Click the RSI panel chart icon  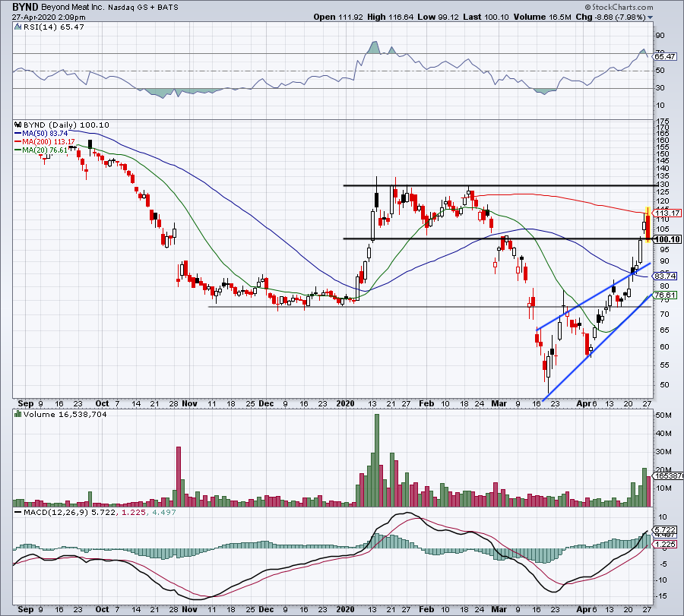[x=18, y=27]
